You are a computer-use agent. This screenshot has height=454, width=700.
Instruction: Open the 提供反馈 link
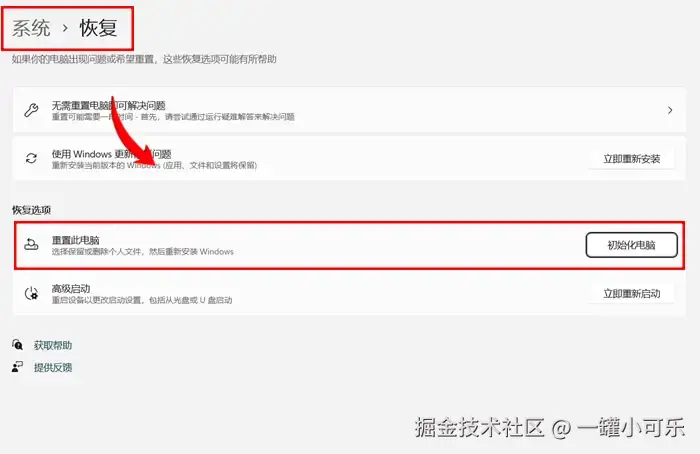tap(53, 367)
